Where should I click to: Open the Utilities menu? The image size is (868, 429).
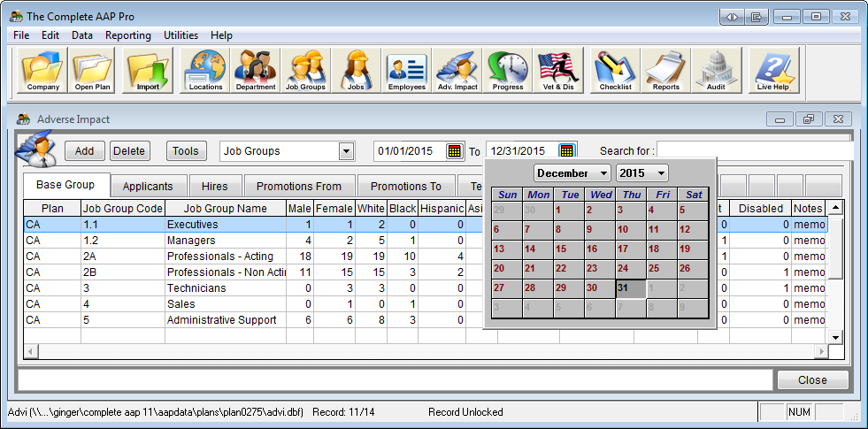(181, 35)
